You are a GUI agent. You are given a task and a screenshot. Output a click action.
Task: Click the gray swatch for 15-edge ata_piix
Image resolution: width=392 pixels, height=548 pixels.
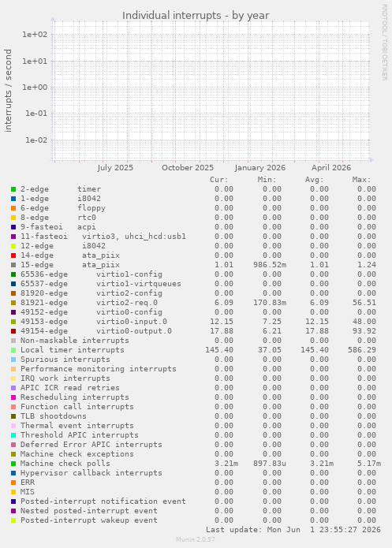pyautogui.click(x=13, y=265)
